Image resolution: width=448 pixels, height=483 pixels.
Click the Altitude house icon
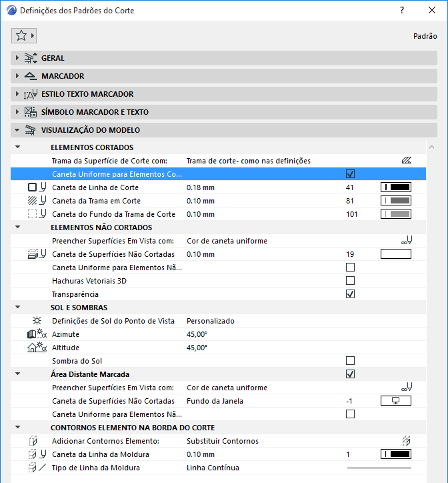[x=37, y=348]
